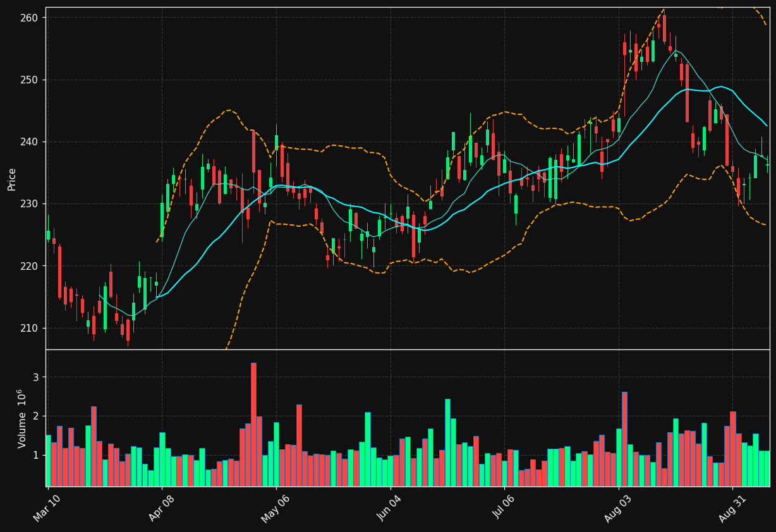The height and width of the screenshot is (532, 776).
Task: Click the volume axis tick label 3
Action: point(35,377)
